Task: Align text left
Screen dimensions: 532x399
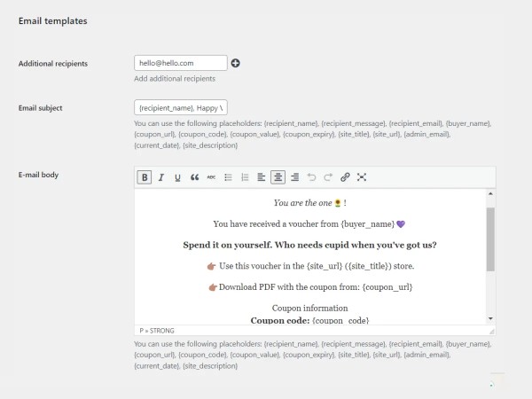Action: [x=261, y=177]
